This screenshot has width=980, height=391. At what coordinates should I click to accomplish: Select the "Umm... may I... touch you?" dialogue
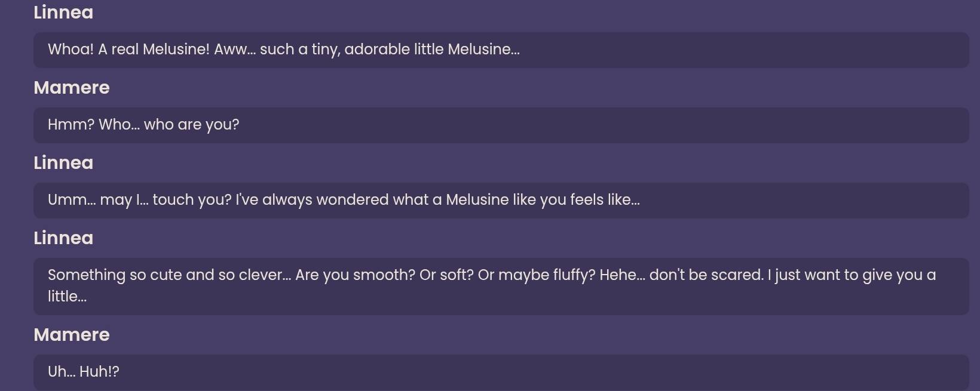(501, 201)
